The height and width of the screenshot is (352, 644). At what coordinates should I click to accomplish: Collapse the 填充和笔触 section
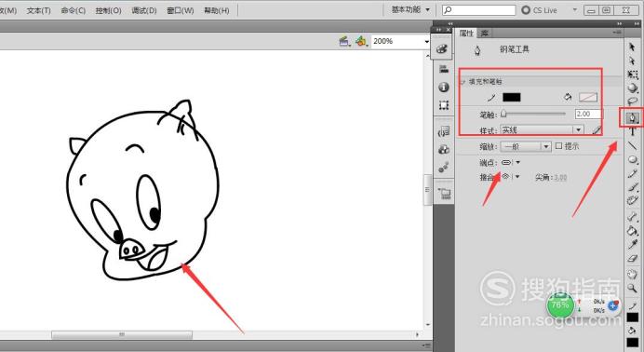pos(463,82)
